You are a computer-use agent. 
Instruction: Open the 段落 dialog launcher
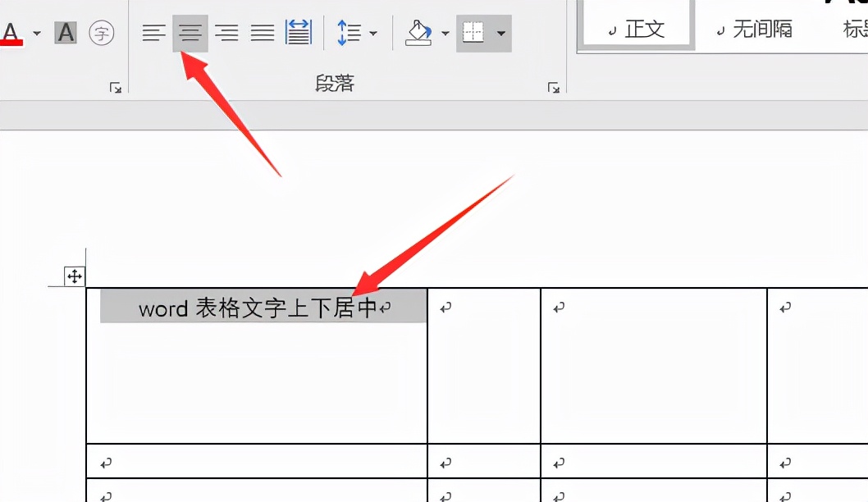click(x=555, y=86)
